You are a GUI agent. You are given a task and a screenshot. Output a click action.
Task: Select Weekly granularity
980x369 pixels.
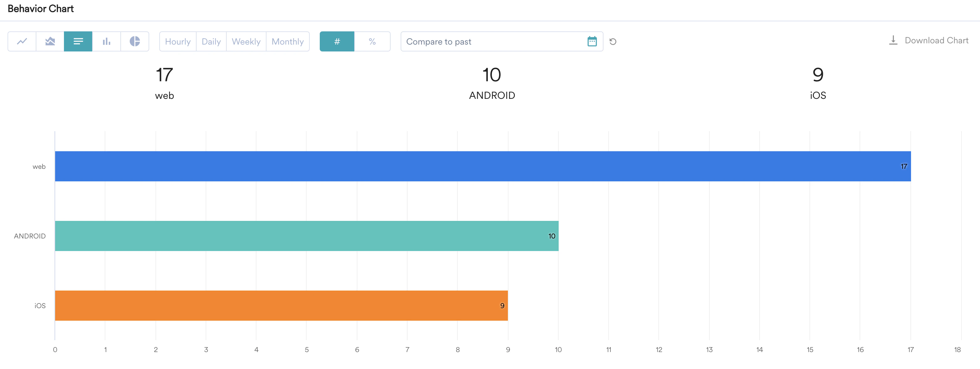pos(246,41)
